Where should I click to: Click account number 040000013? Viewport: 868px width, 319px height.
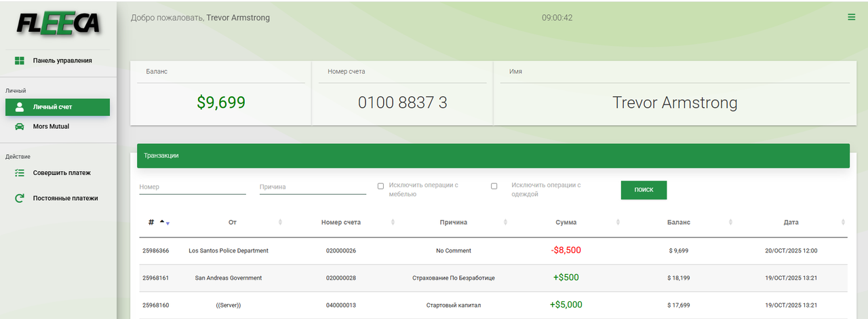pos(341,305)
